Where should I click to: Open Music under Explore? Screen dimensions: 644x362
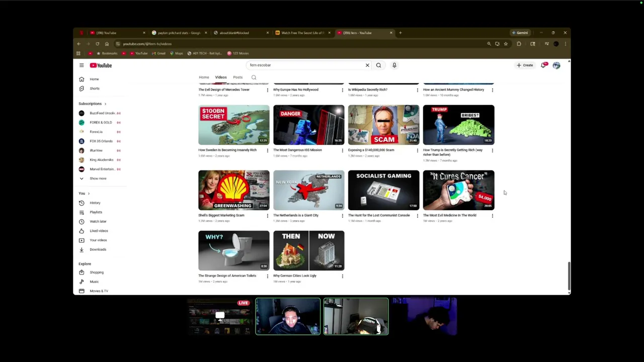tap(94, 282)
